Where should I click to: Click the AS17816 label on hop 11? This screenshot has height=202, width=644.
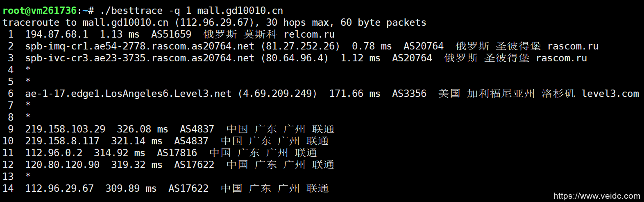point(177,153)
